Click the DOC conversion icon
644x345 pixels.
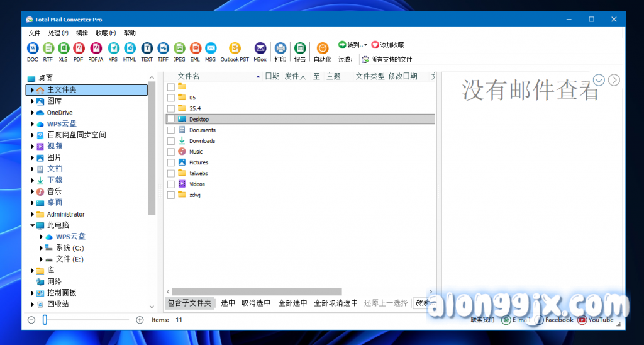pyautogui.click(x=33, y=48)
